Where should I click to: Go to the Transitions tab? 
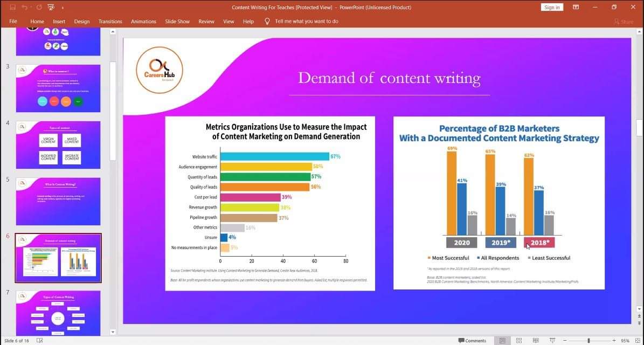(110, 22)
